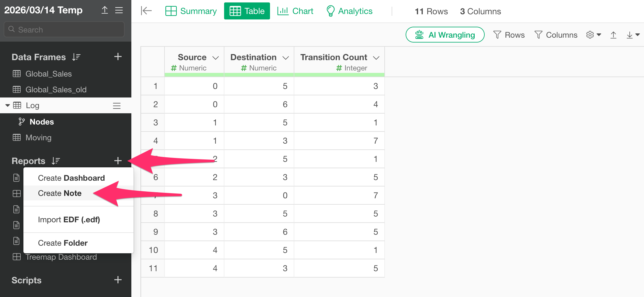The width and height of the screenshot is (644, 297).
Task: Open the settings gear dropdown
Action: (593, 35)
